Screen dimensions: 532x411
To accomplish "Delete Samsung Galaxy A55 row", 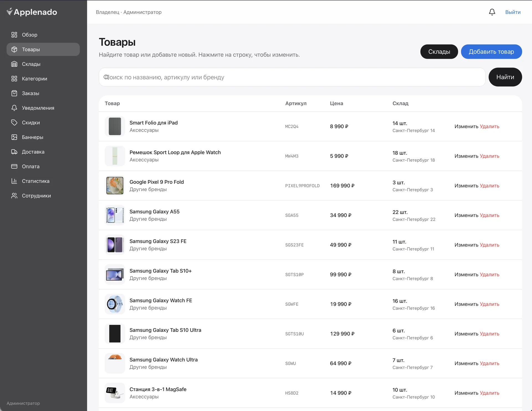I will (489, 215).
